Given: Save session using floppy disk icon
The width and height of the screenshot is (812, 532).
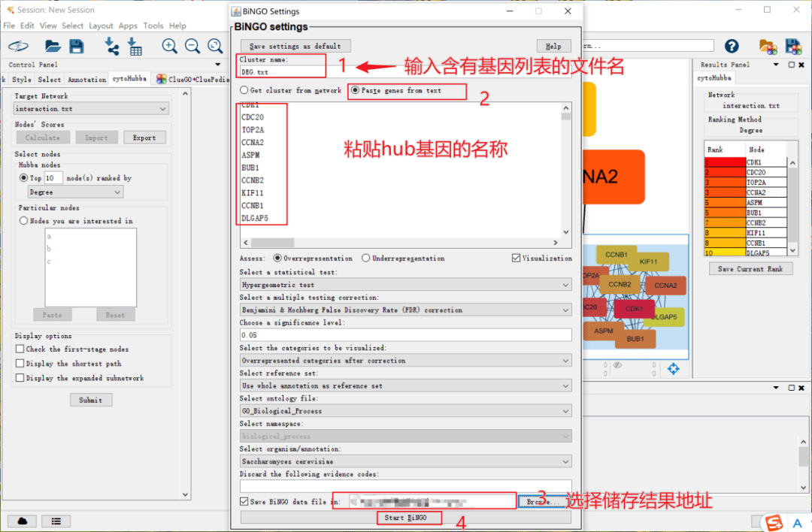Looking at the screenshot, I should point(77,46).
